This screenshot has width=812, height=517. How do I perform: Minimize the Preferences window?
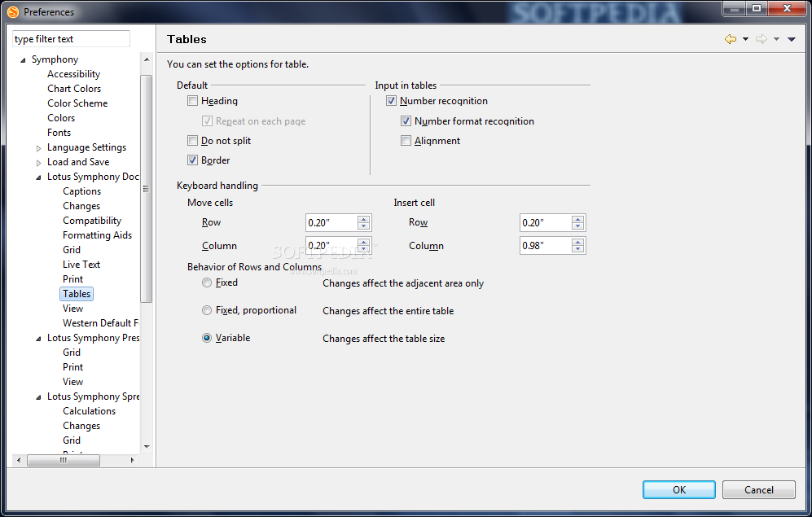[734, 8]
